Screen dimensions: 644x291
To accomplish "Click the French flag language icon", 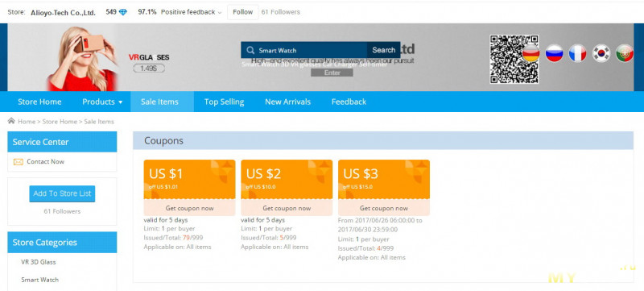I will (x=577, y=53).
